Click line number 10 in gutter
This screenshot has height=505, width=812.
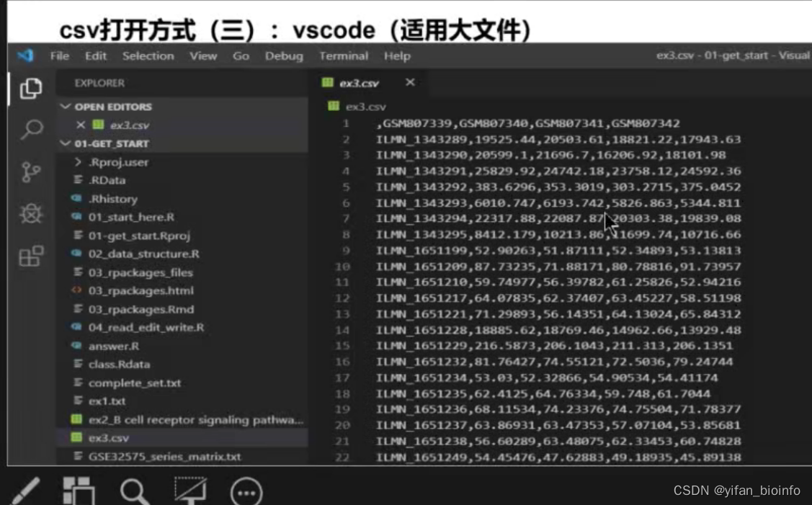pyautogui.click(x=342, y=267)
